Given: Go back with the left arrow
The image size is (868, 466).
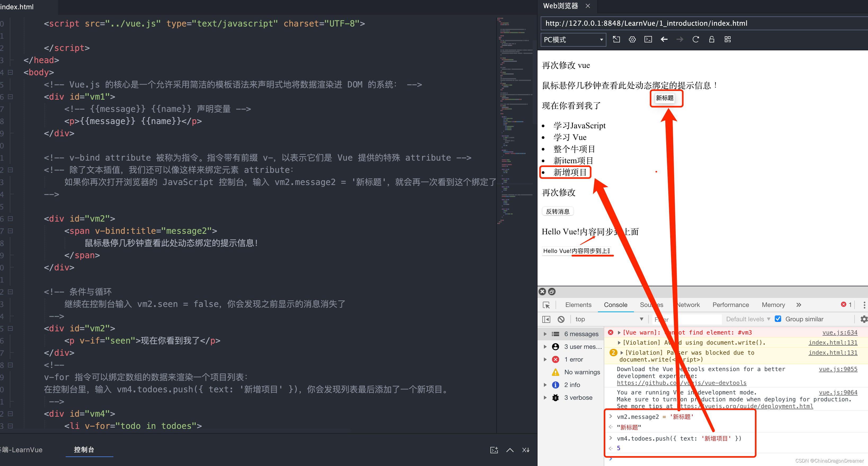Looking at the screenshot, I should [664, 39].
